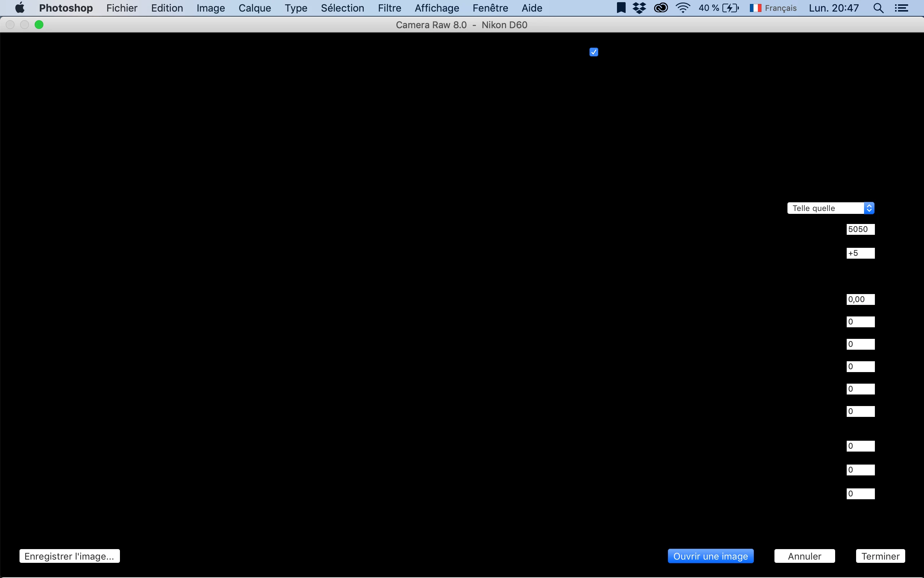
Task: Click the French flag input source
Action: click(x=755, y=8)
